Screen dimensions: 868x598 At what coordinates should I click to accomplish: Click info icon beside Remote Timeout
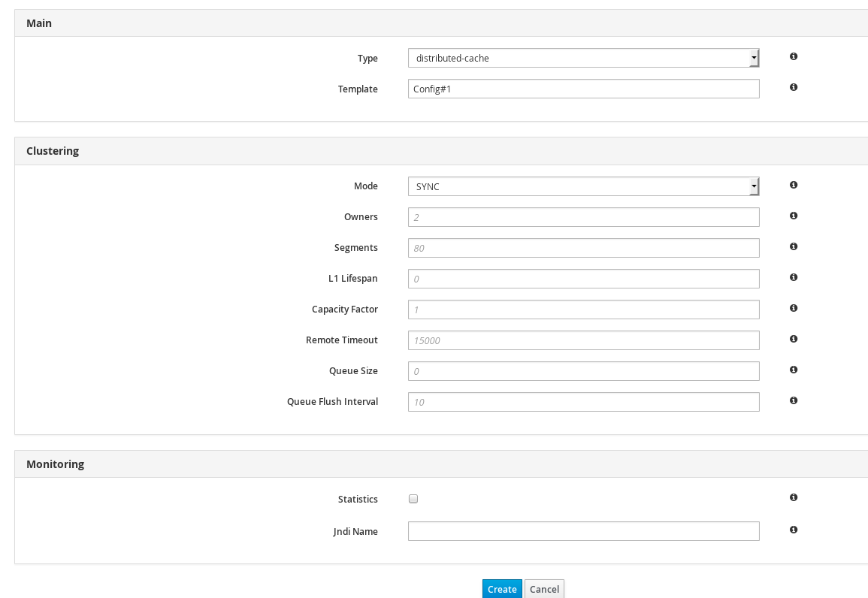point(794,339)
